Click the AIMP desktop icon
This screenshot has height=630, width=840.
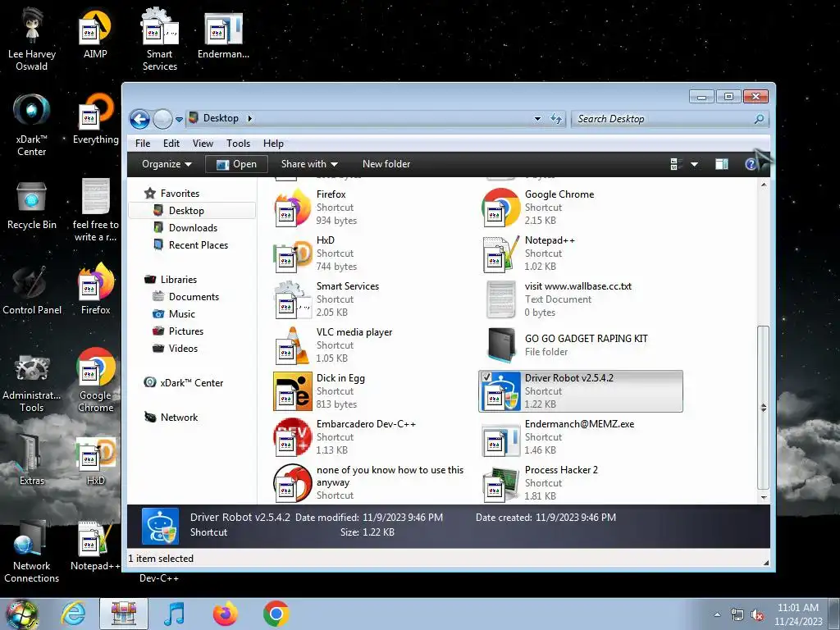pyautogui.click(x=95, y=34)
